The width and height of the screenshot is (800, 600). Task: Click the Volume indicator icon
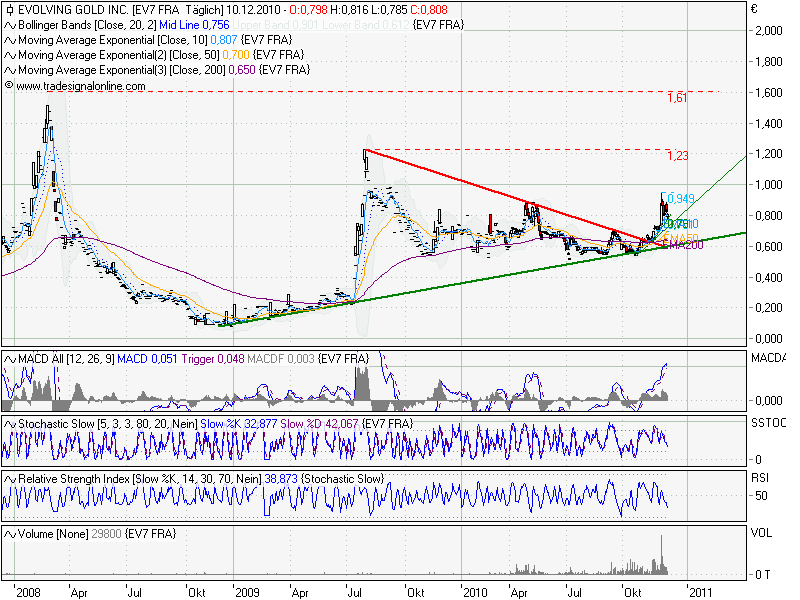click(x=9, y=535)
